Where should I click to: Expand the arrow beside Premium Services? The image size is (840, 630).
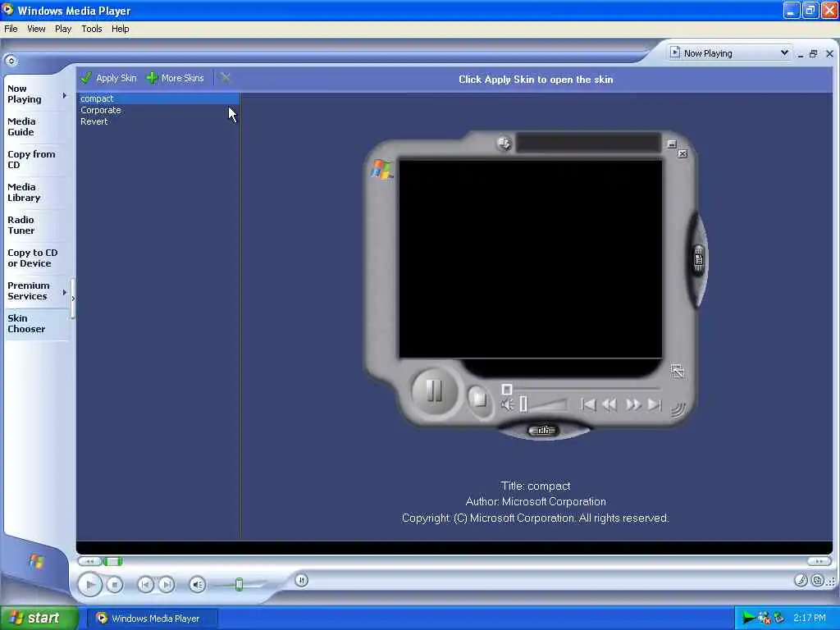(65, 292)
